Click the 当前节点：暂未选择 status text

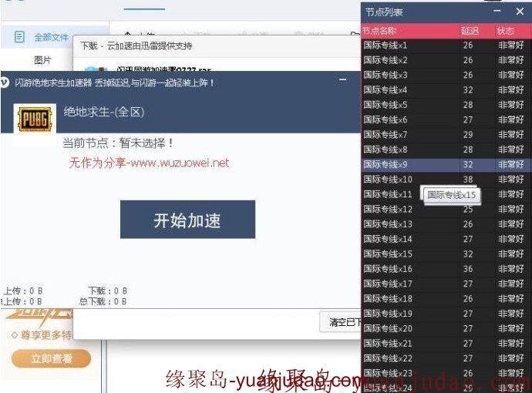118,143
